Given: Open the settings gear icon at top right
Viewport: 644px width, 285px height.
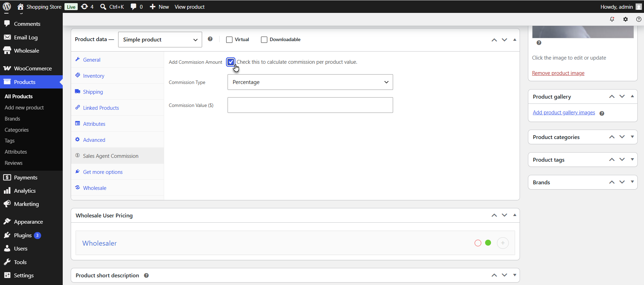Looking at the screenshot, I should tap(626, 19).
